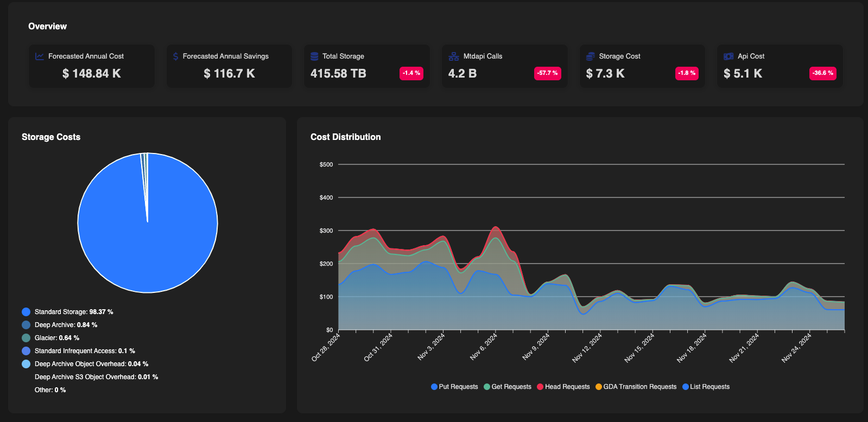Click the Deep Archive legend swatch

[26, 325]
